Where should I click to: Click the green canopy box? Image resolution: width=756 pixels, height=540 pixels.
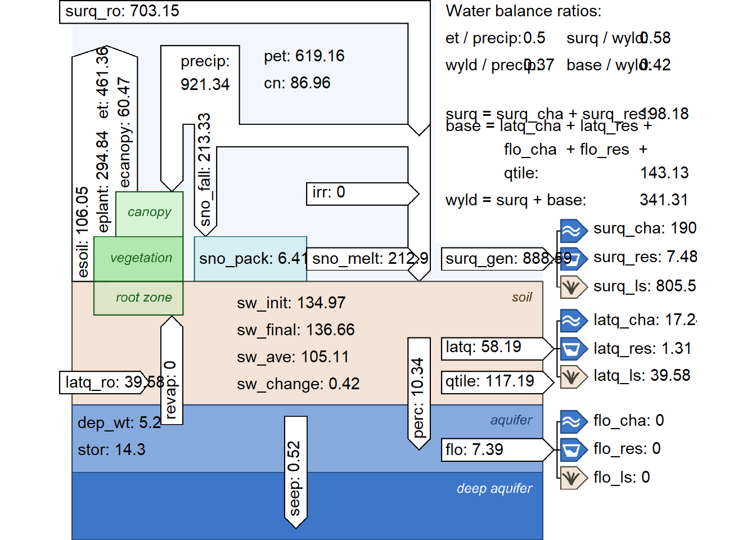click(149, 214)
